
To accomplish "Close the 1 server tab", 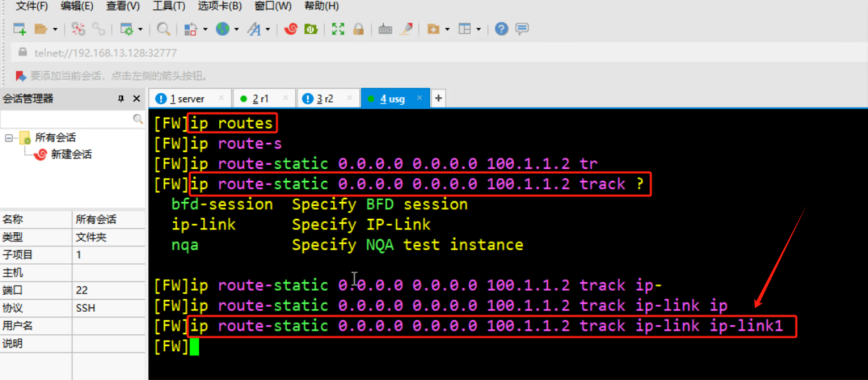I will pyautogui.click(x=221, y=98).
